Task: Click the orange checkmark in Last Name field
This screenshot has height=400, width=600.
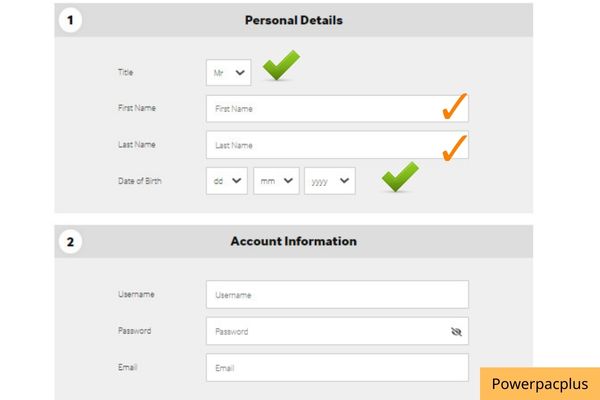Action: (455, 148)
